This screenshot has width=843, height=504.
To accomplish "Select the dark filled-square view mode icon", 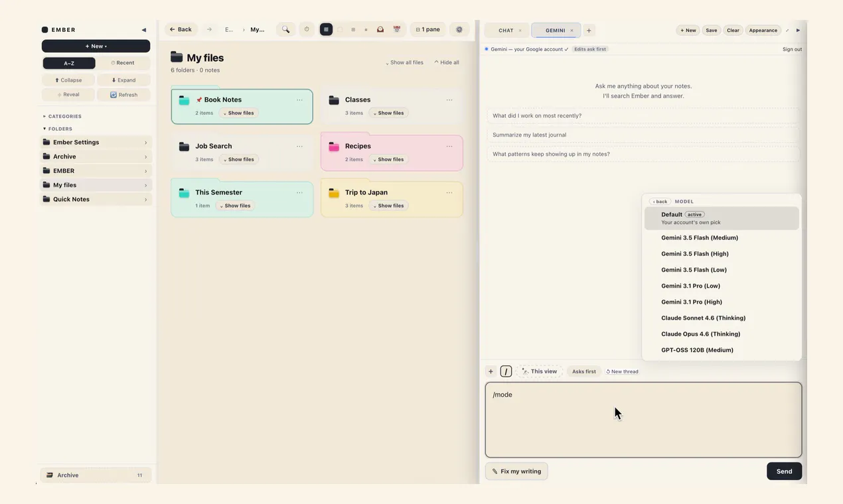I will (326, 29).
